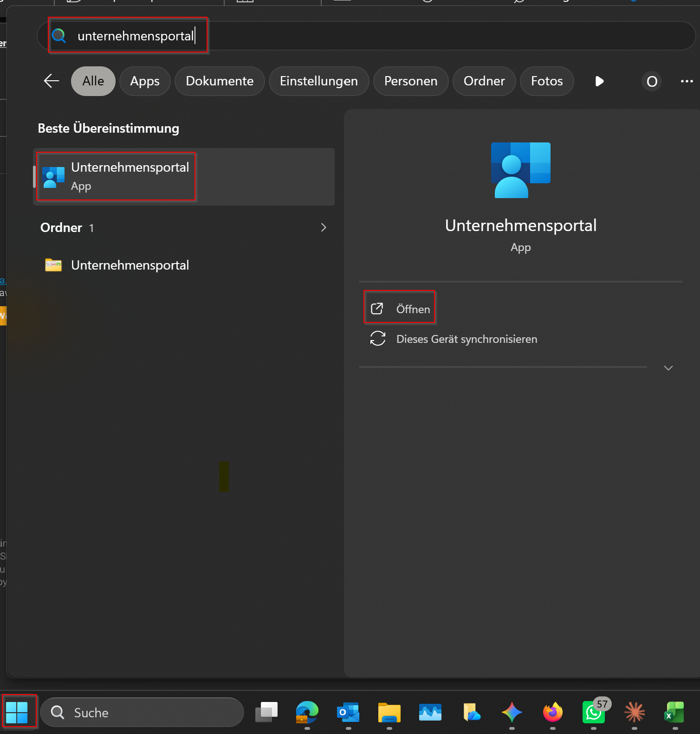Go back with the left arrow
The height and width of the screenshot is (734, 700).
[x=52, y=81]
